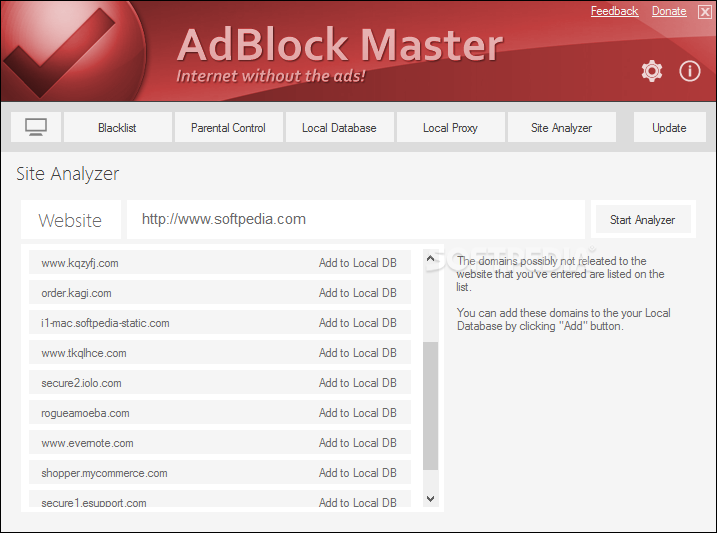Screen dimensions: 717x533
Task: Switch to Parental Control tab
Action: point(229,127)
